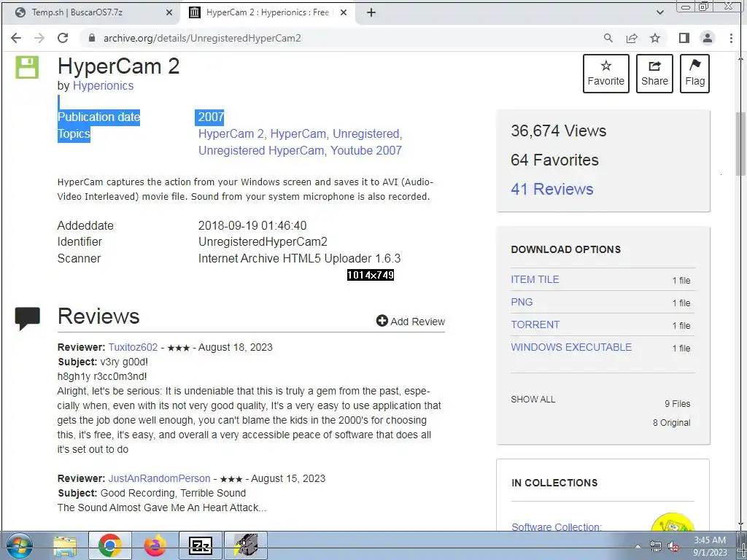Open the standalone HyperCam topic link

click(x=298, y=134)
